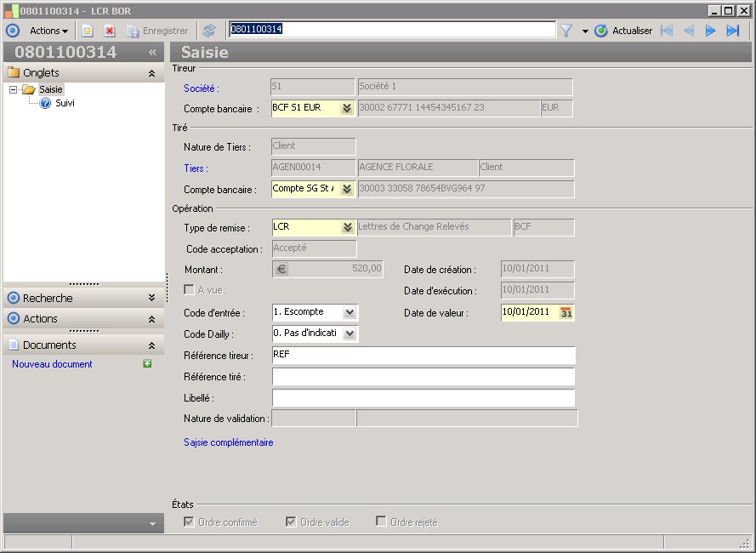Collapse the Saisie tree node
Screen dimensions: 756x553
point(13,89)
